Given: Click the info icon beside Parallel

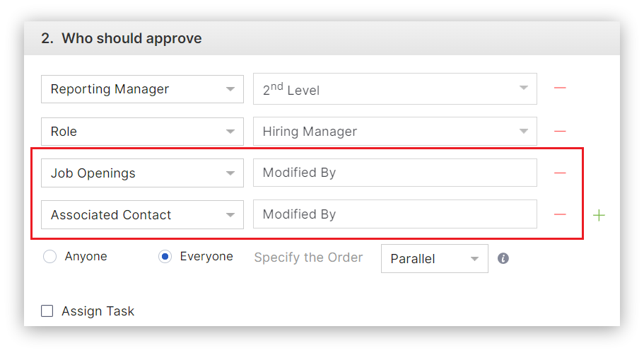Looking at the screenshot, I should 503,258.
